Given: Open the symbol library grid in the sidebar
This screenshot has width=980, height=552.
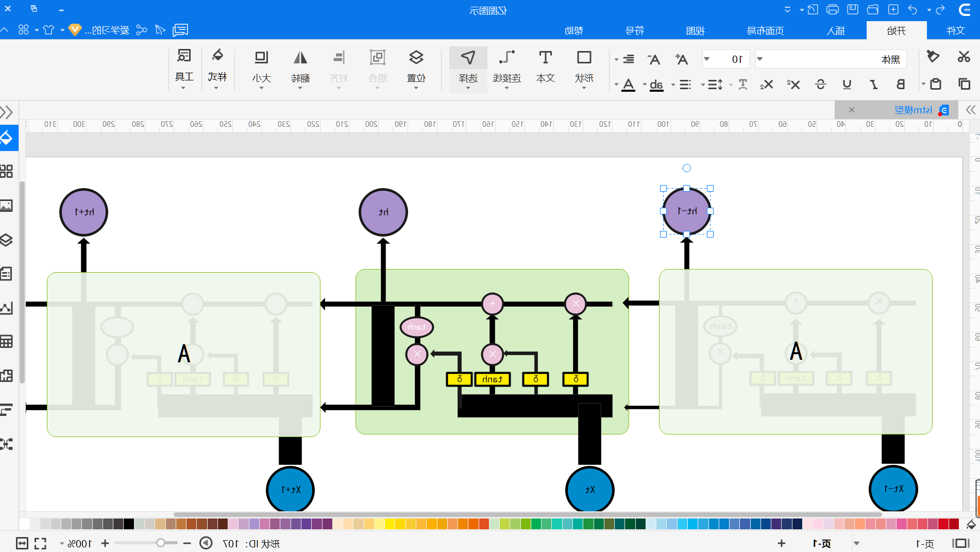Looking at the screenshot, I should click(x=6, y=171).
